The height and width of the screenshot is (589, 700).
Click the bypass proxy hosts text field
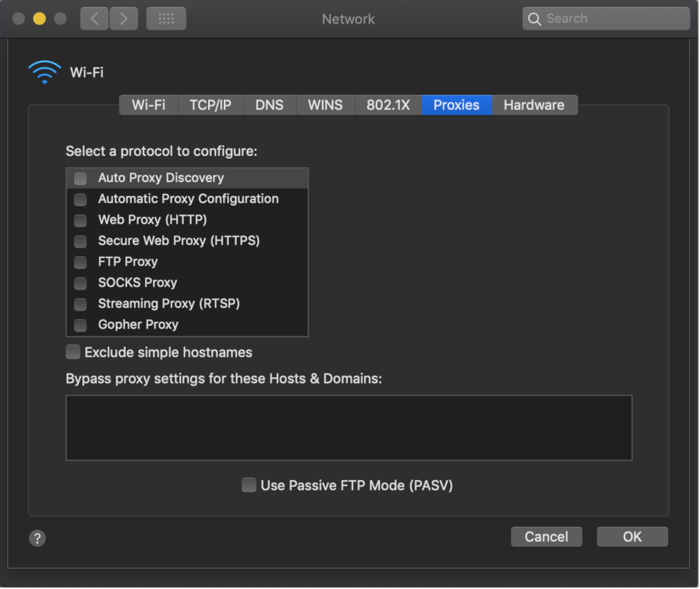point(349,428)
